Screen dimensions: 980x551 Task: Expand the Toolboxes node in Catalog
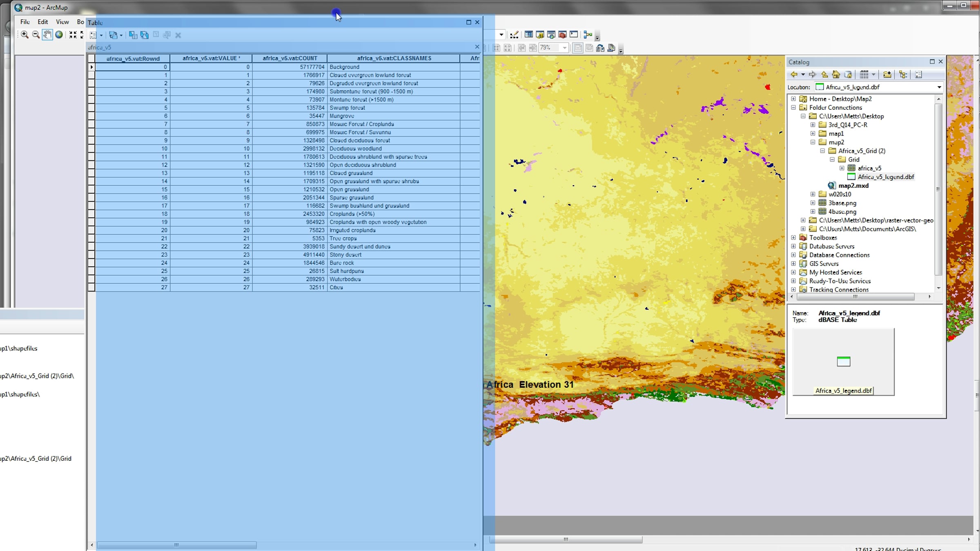click(793, 238)
